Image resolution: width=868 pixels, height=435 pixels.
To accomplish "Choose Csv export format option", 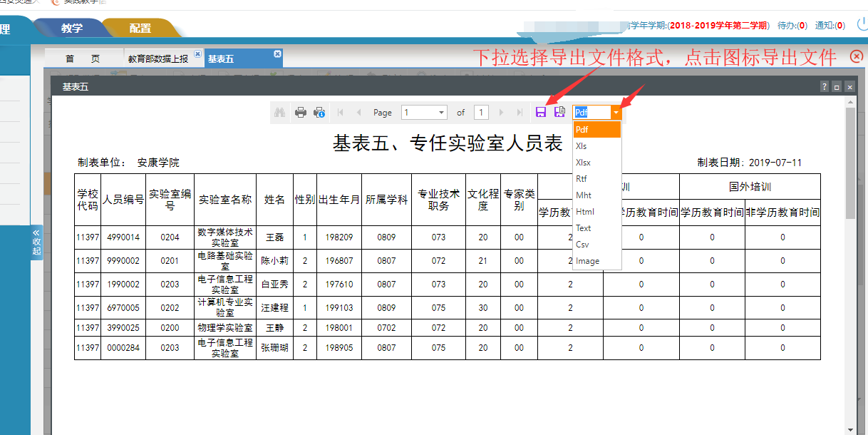I will pos(582,245).
